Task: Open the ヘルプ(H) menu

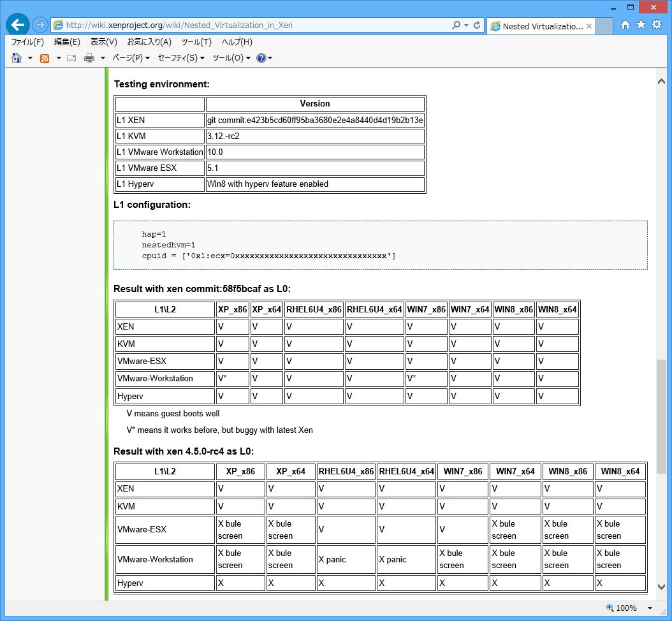Action: (237, 42)
